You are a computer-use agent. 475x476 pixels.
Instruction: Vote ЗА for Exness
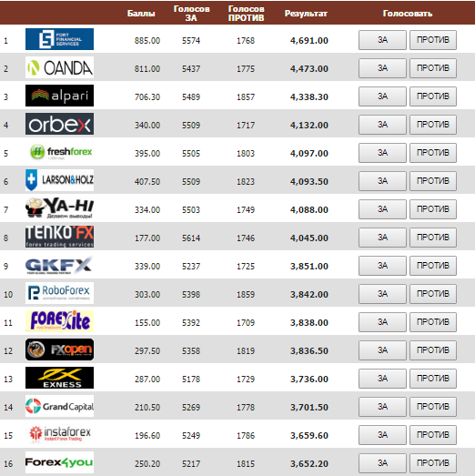[x=382, y=379]
